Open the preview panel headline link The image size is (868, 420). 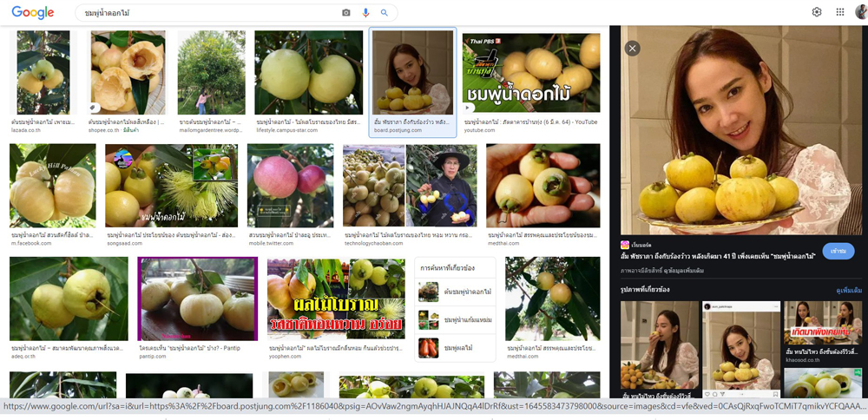tap(719, 256)
